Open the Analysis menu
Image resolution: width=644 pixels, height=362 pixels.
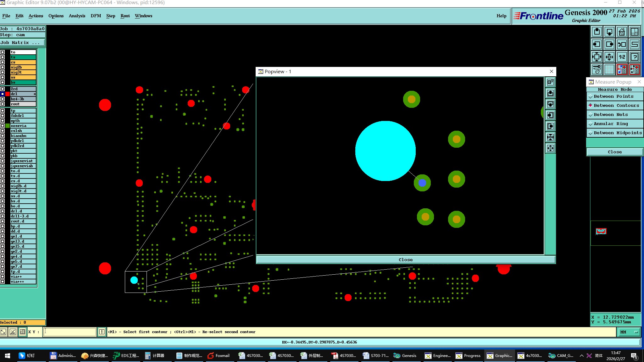77,16
